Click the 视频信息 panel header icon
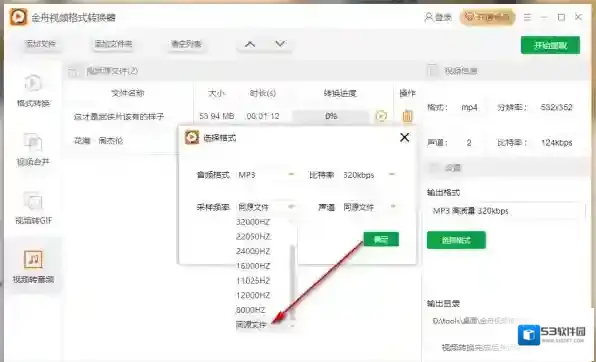Image resolution: width=596 pixels, height=362 pixels. click(x=432, y=70)
